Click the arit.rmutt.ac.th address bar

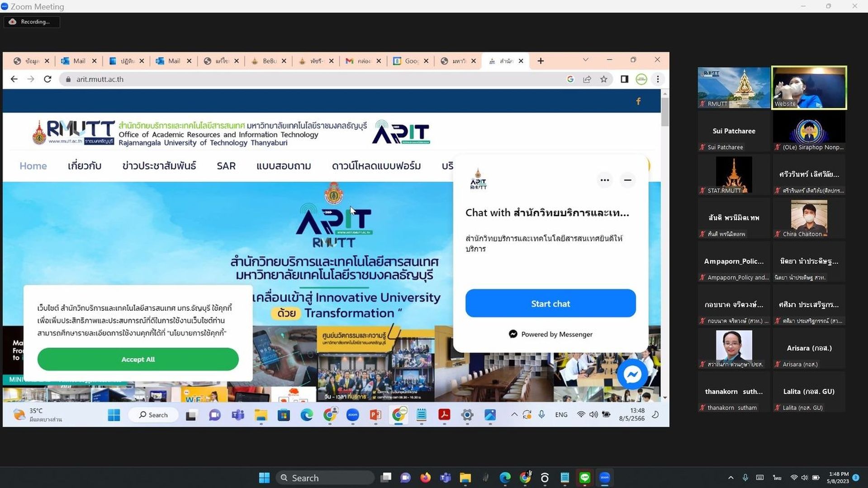pos(312,79)
